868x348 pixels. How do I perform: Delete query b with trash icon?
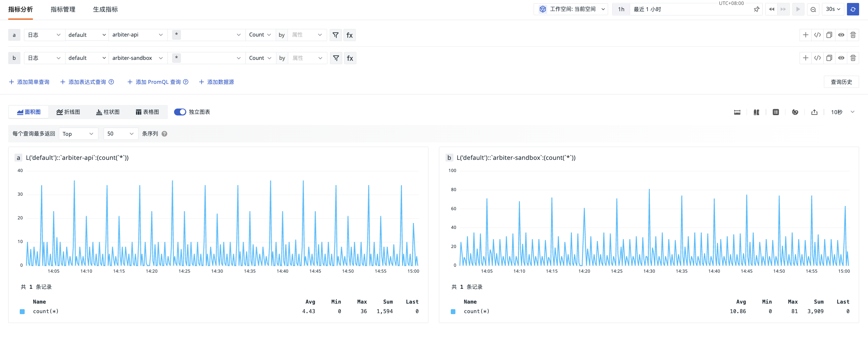point(853,58)
